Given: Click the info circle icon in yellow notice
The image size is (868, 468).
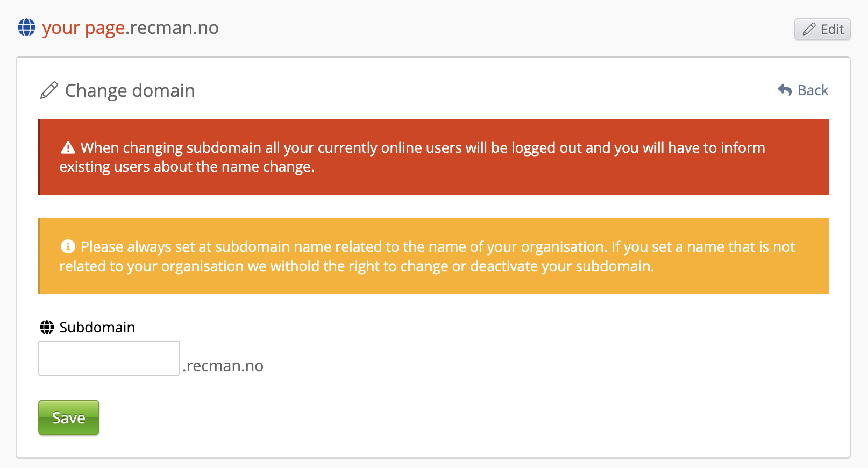Looking at the screenshot, I should click(x=68, y=246).
